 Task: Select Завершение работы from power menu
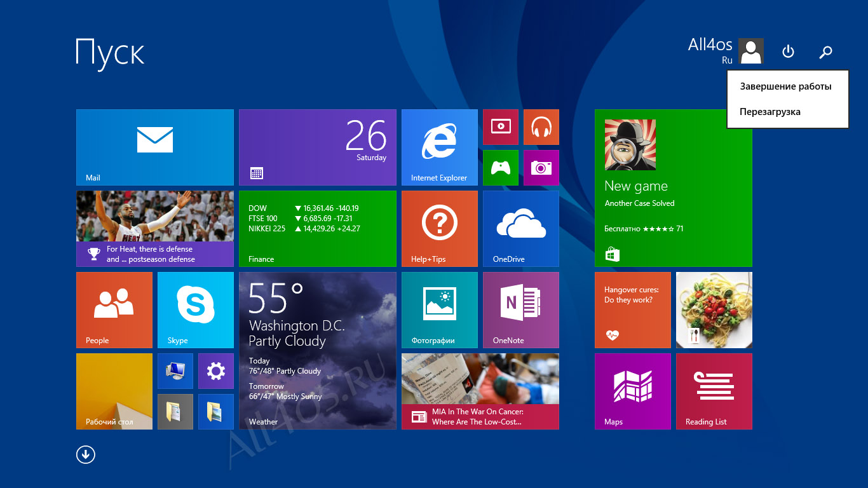(788, 86)
